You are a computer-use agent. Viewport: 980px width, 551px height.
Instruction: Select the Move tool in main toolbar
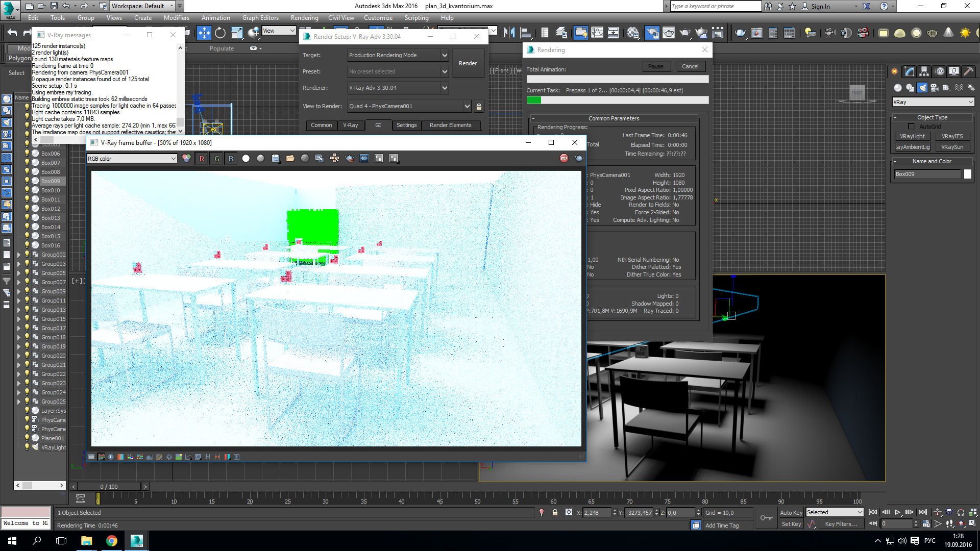pyautogui.click(x=204, y=33)
